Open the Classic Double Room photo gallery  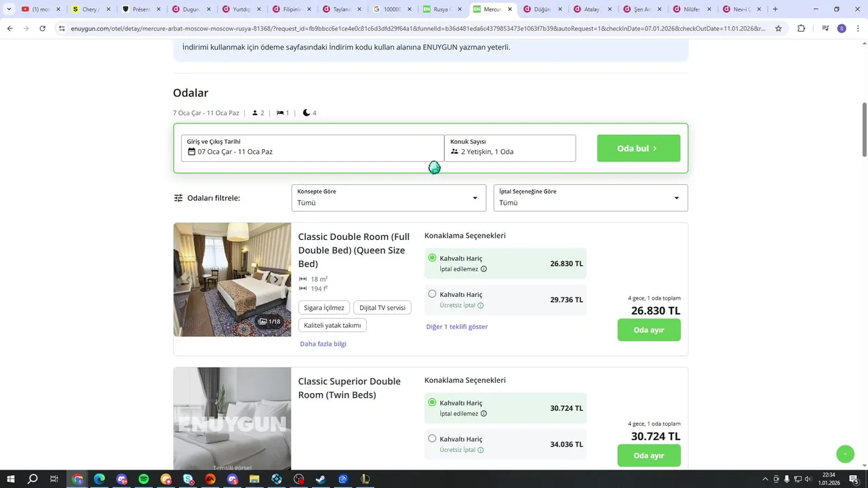tap(232, 279)
